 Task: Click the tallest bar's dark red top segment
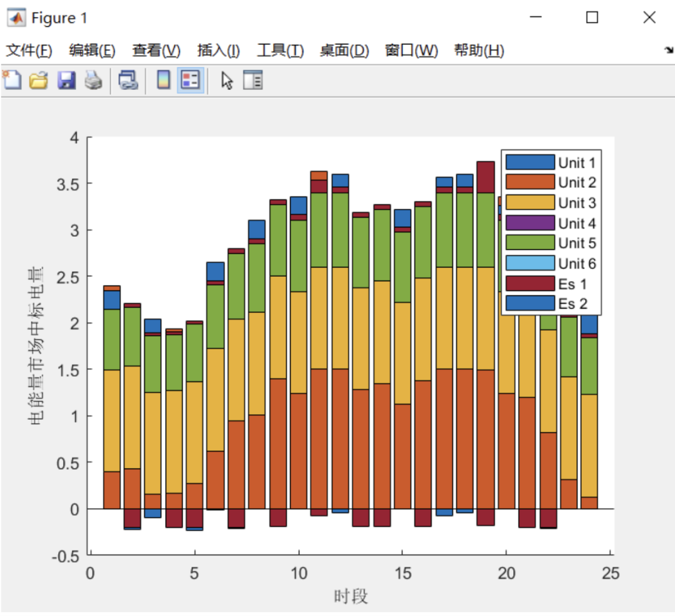click(486, 177)
